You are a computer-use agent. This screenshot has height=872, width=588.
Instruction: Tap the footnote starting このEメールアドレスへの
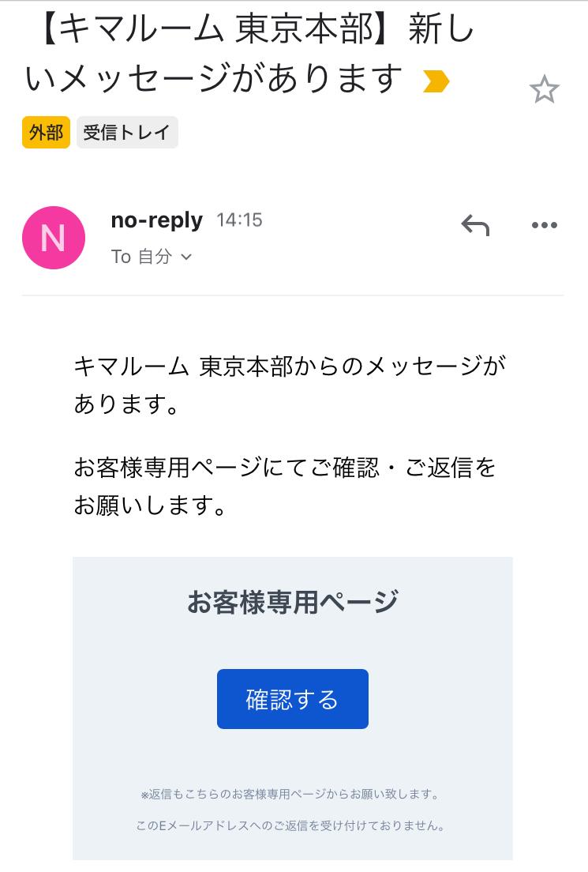[x=290, y=825]
